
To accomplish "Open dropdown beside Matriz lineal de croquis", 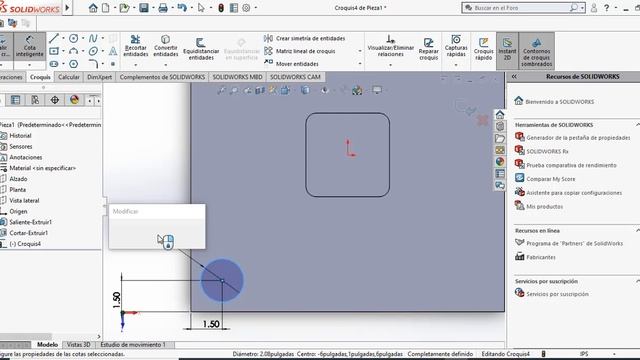I will point(360,51).
